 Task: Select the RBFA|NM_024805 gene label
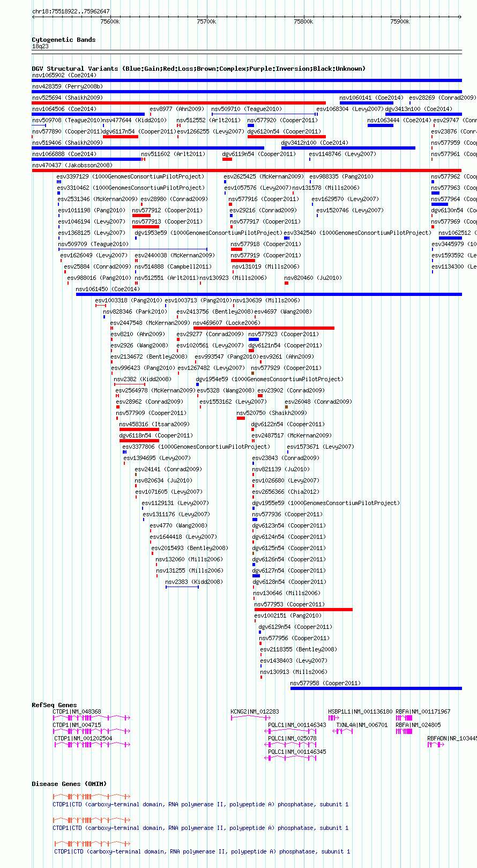[418, 725]
